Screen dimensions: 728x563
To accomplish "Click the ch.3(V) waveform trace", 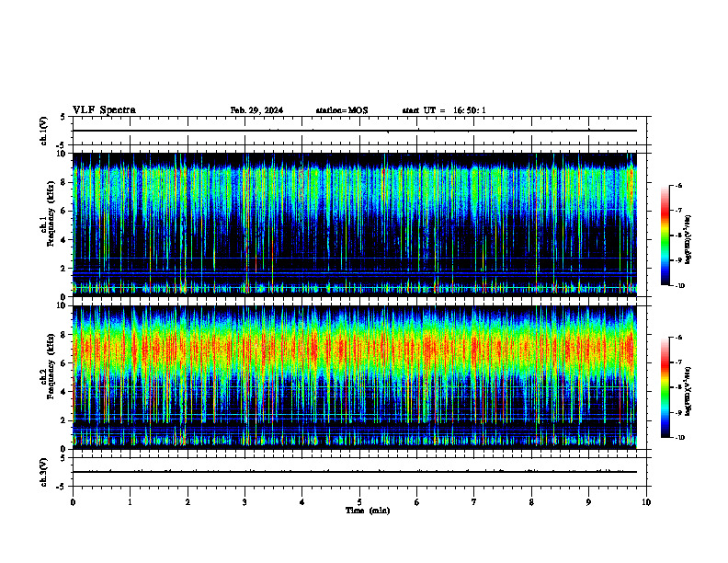I will [354, 472].
